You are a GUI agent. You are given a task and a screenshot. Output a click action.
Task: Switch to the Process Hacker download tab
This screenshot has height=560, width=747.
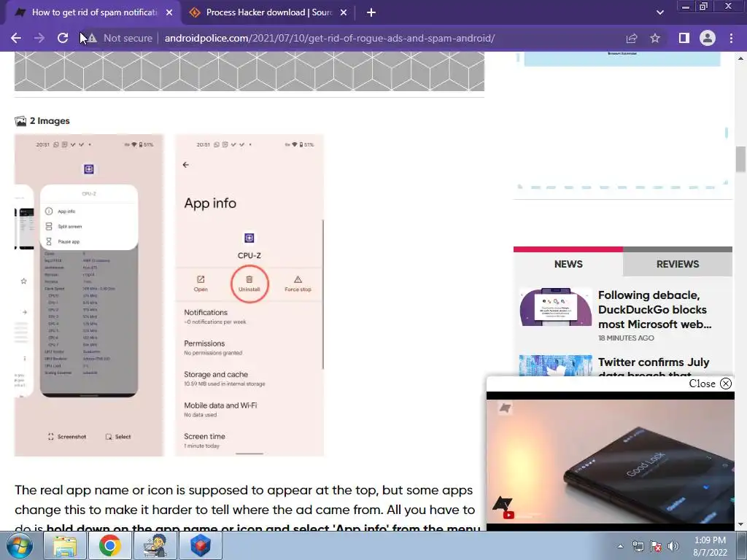tap(268, 12)
